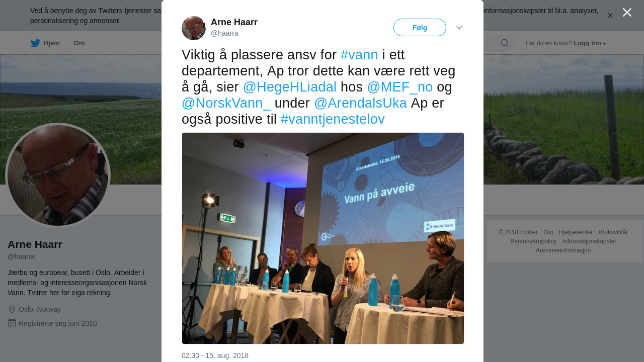Dismiss the cookie notice banner

click(610, 16)
